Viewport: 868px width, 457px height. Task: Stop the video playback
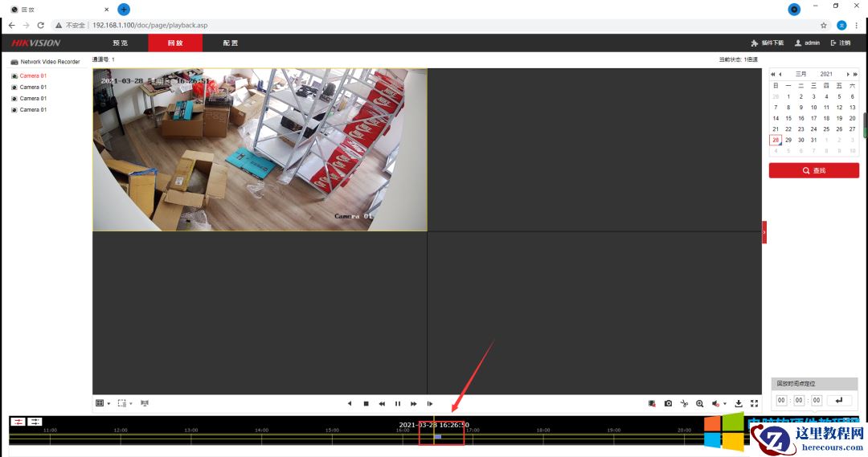click(366, 403)
